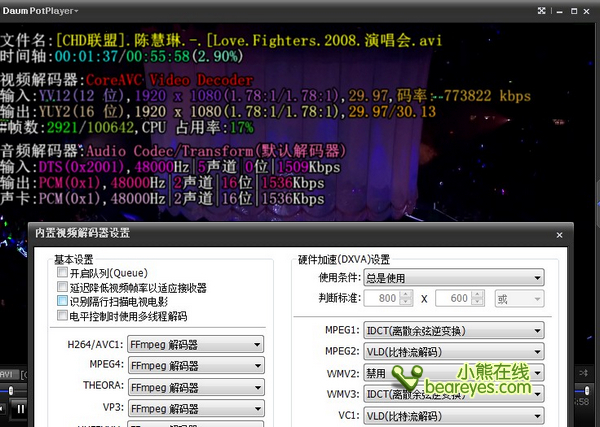
Task: Enable 开启队列(Queue) checkbox
Action: pos(62,272)
